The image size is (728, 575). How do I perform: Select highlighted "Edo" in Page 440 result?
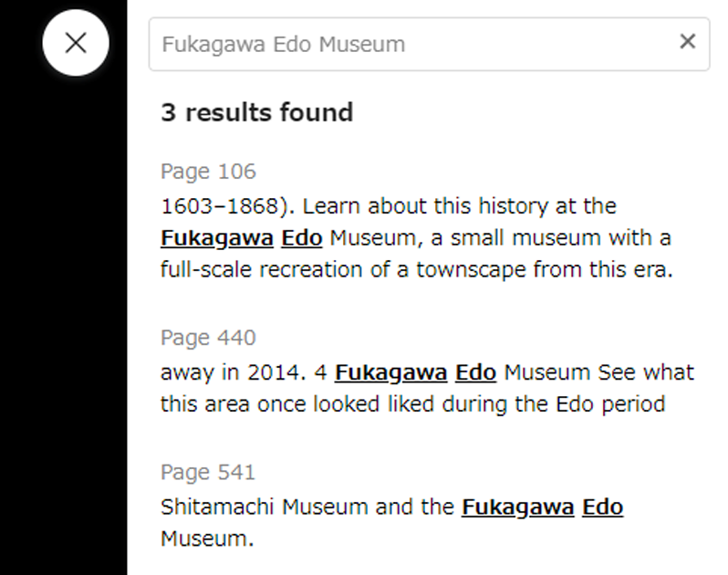[x=475, y=372]
